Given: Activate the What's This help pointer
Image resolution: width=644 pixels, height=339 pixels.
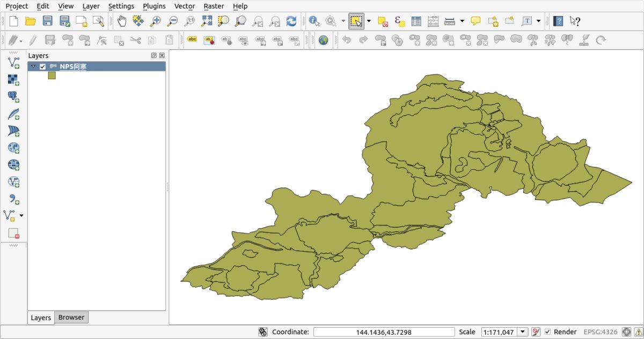Looking at the screenshot, I should coord(575,21).
